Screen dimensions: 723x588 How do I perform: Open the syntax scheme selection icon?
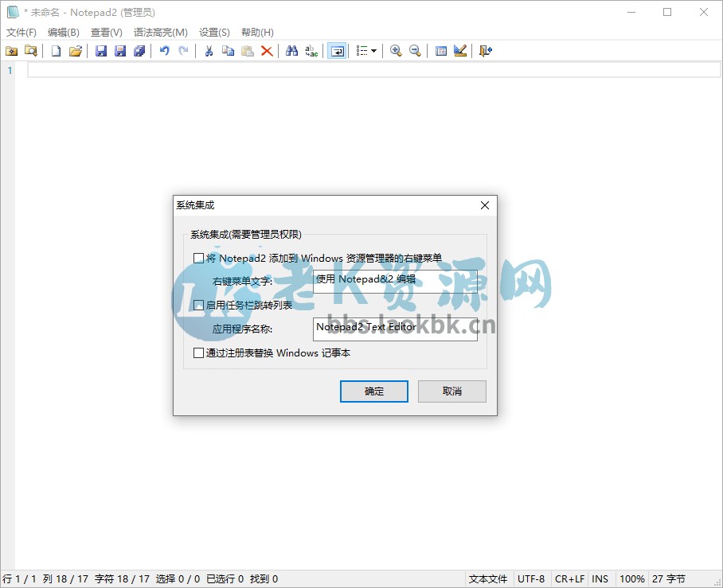pos(441,51)
